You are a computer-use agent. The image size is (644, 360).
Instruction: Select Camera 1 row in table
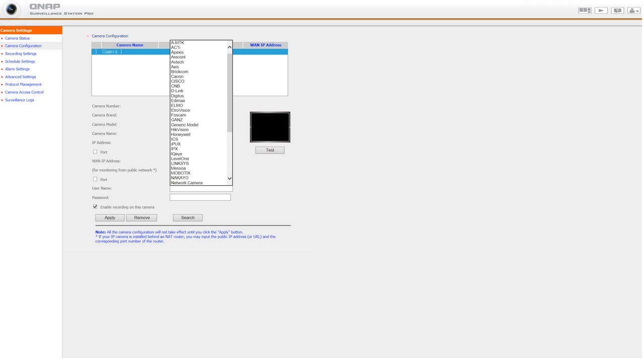click(x=190, y=52)
